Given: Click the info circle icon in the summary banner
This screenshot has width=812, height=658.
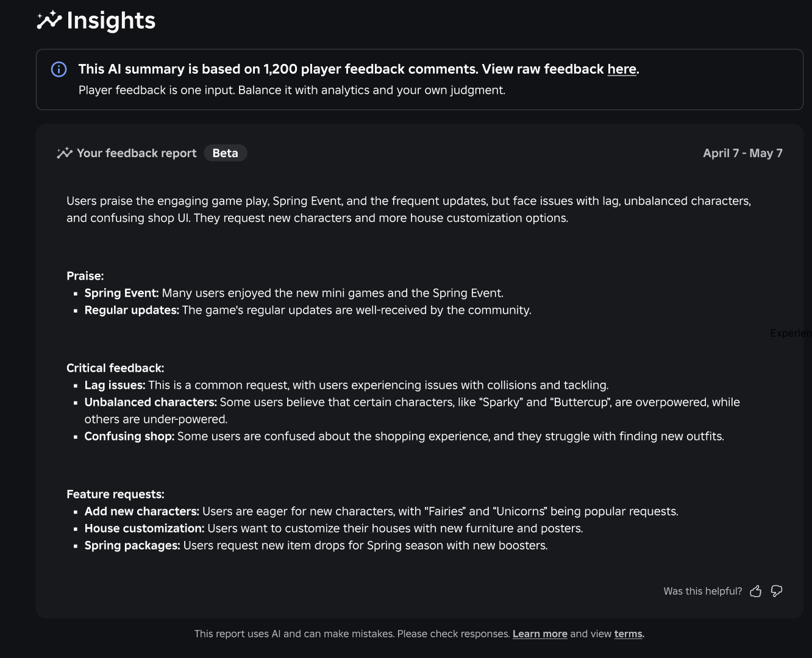Looking at the screenshot, I should click(x=58, y=69).
